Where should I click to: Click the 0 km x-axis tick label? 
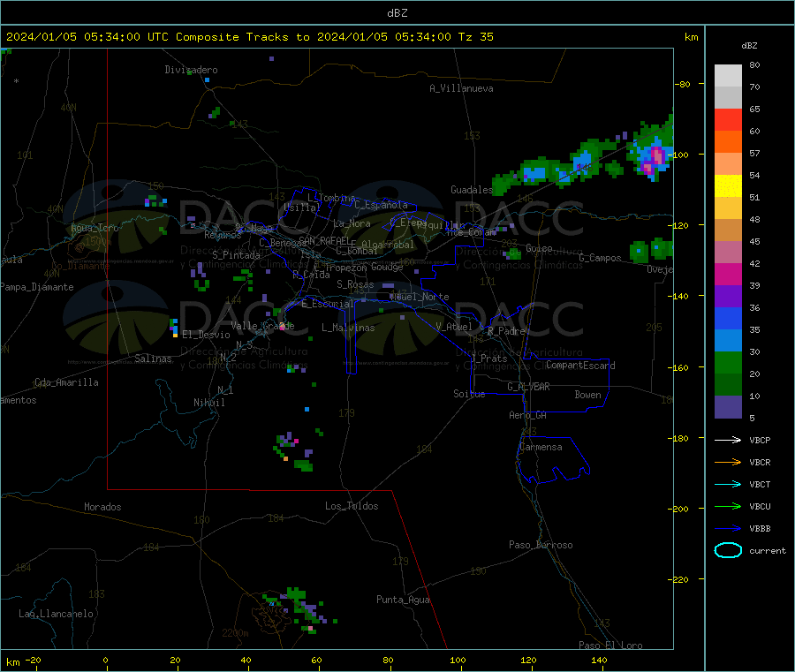(105, 661)
